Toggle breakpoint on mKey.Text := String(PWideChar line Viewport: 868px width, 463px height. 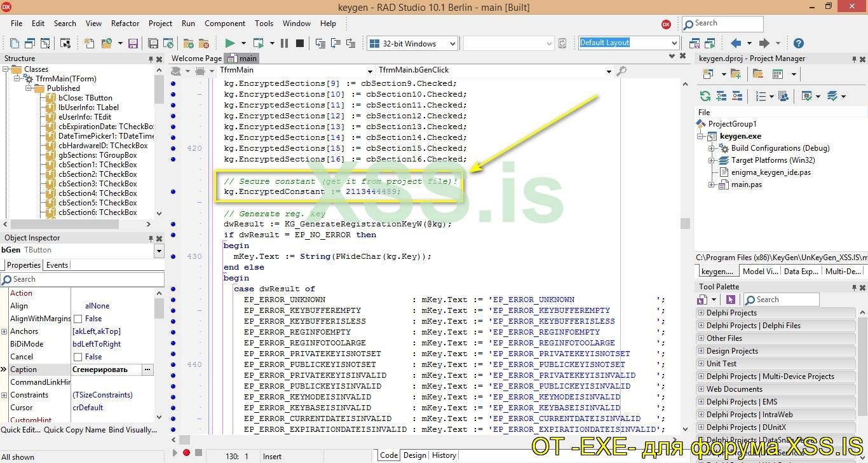(173, 256)
